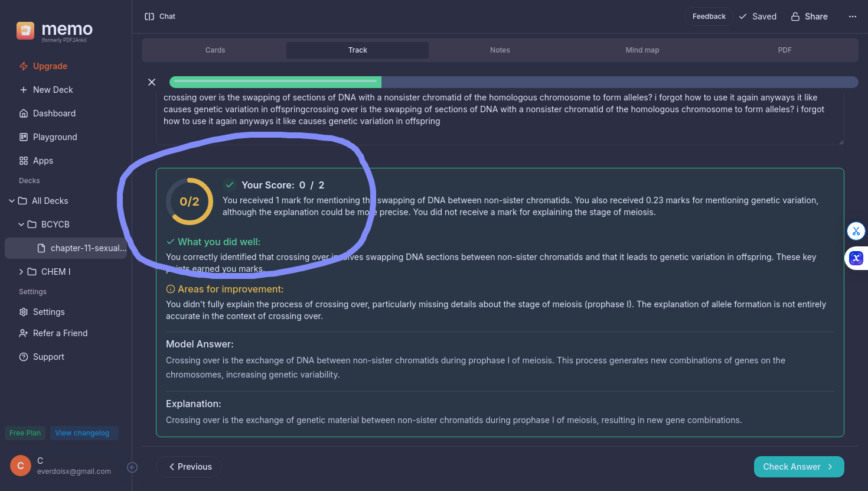Click the blue x extension icon

coord(856,258)
